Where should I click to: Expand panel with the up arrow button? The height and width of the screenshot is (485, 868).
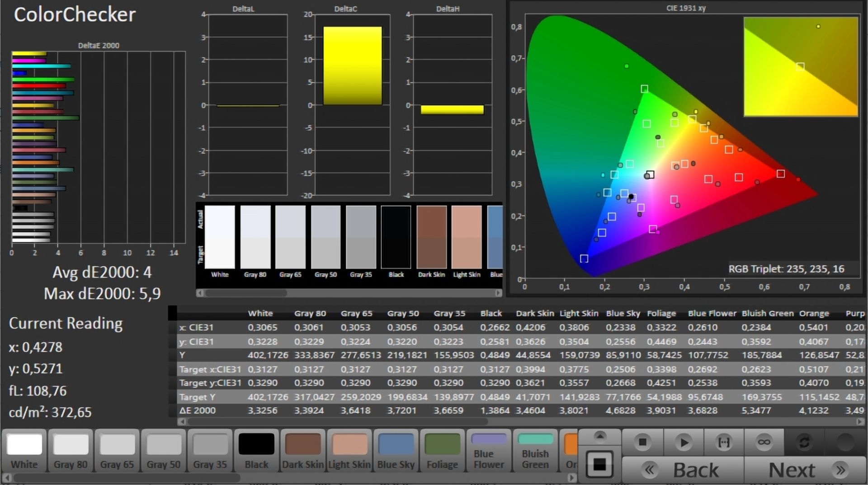click(x=599, y=436)
